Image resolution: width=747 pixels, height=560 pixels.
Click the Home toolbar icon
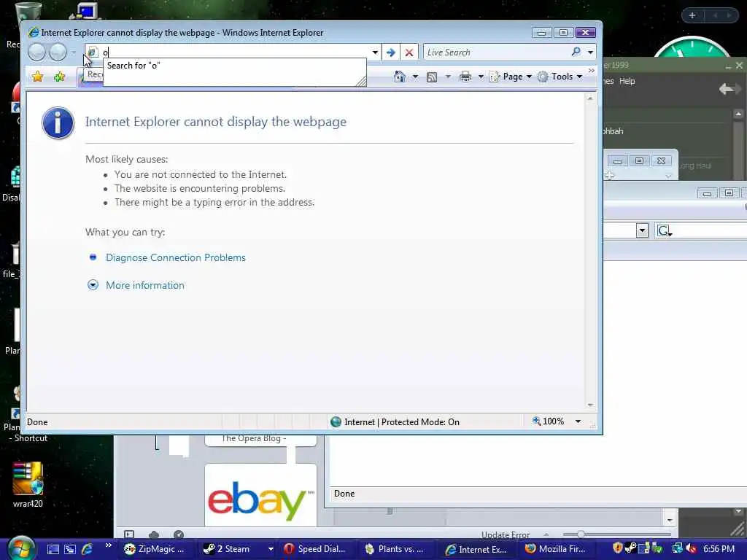pos(399,76)
